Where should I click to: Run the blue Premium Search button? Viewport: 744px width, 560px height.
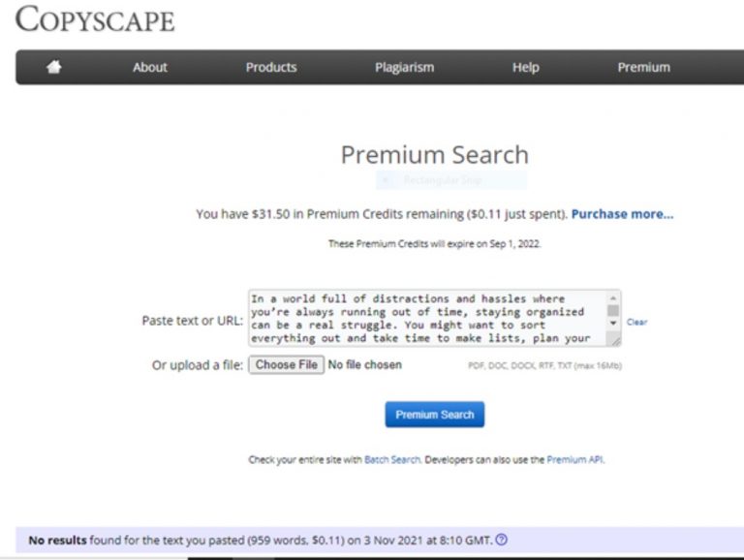435,415
